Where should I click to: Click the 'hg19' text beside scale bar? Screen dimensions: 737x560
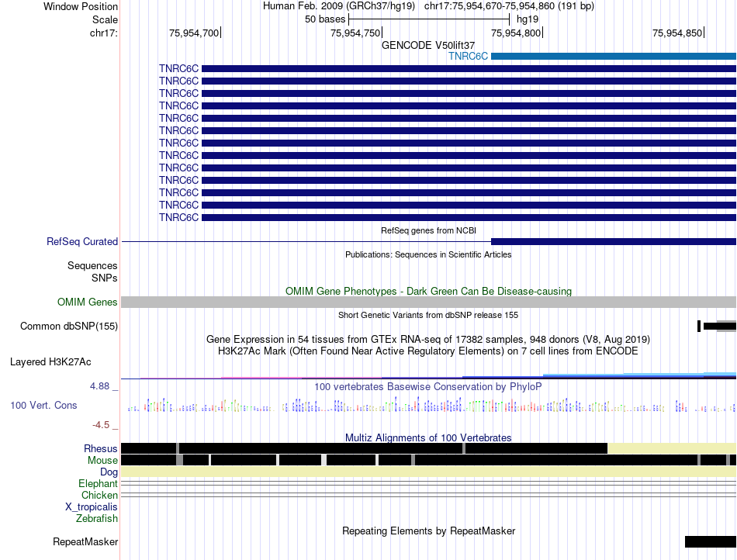528,19
